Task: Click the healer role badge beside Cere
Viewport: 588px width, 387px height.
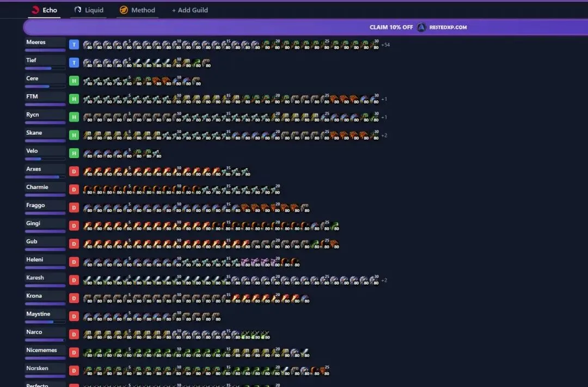Action: [74, 81]
